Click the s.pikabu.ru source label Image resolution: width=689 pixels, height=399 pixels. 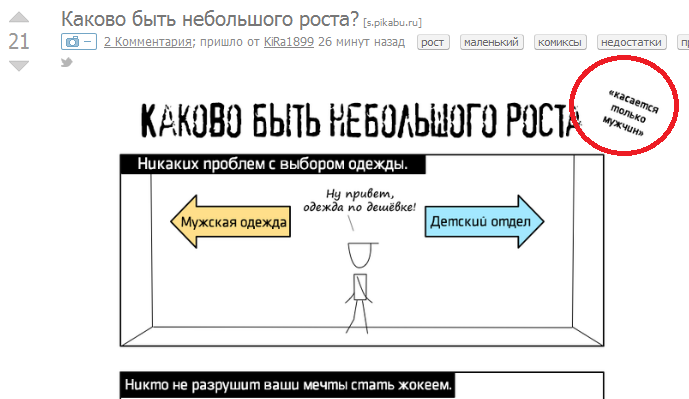(392, 22)
